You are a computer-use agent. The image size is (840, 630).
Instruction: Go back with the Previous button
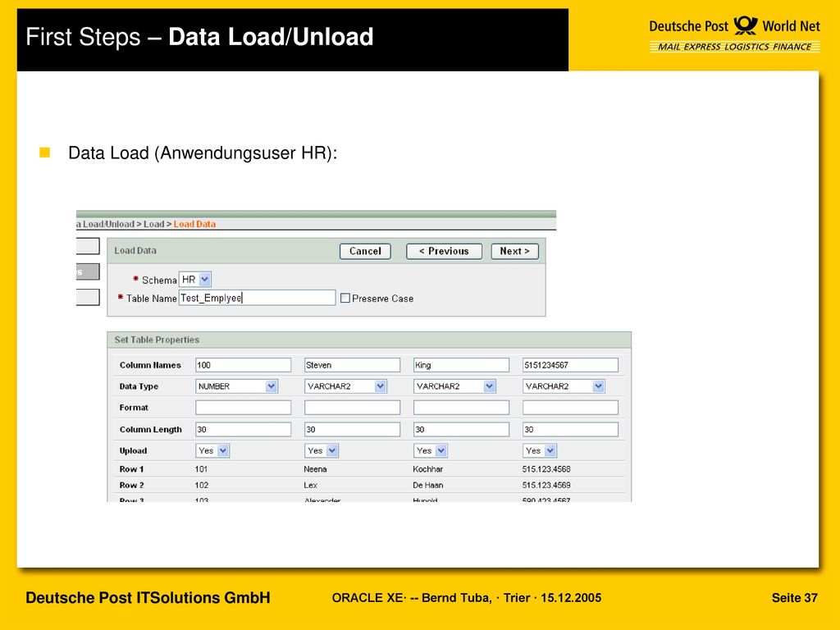point(444,251)
